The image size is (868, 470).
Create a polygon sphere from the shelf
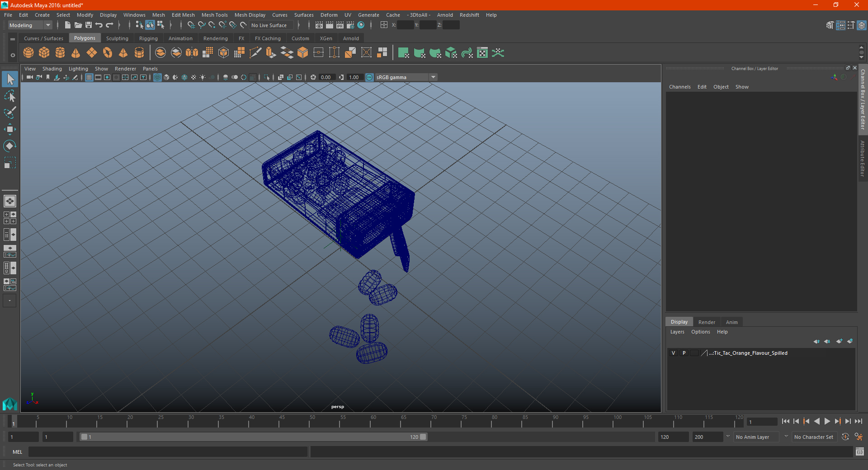click(28, 53)
